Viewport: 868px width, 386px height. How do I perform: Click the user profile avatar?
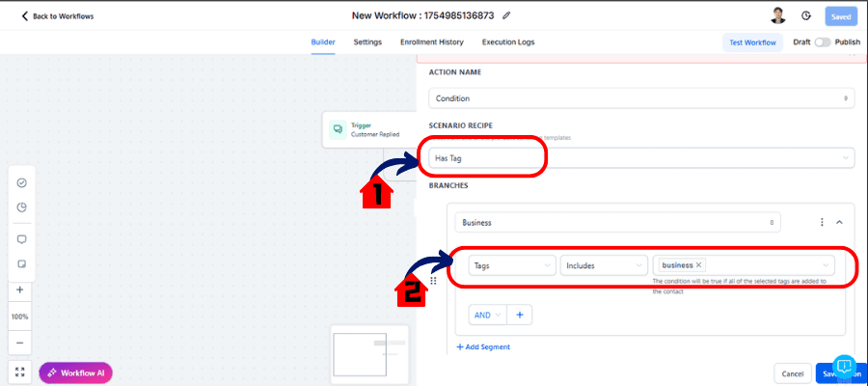point(778,16)
